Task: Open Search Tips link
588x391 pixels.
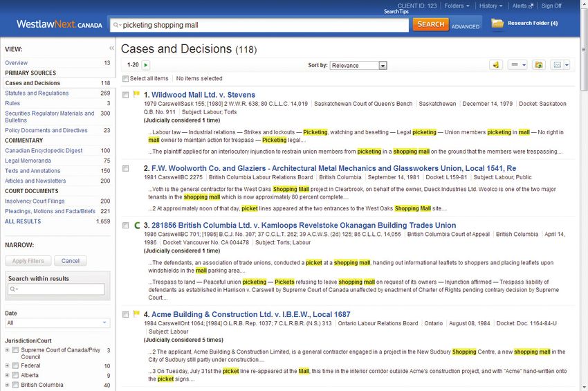Action: [396, 12]
